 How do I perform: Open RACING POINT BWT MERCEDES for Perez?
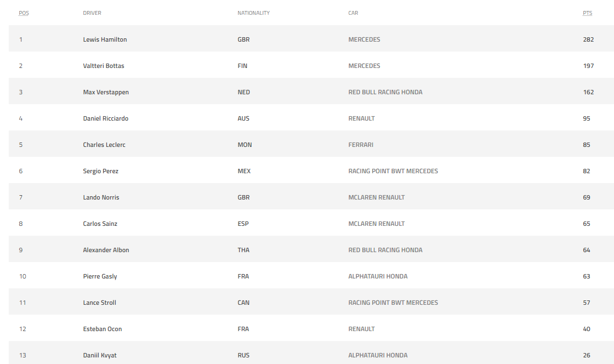[x=393, y=171]
